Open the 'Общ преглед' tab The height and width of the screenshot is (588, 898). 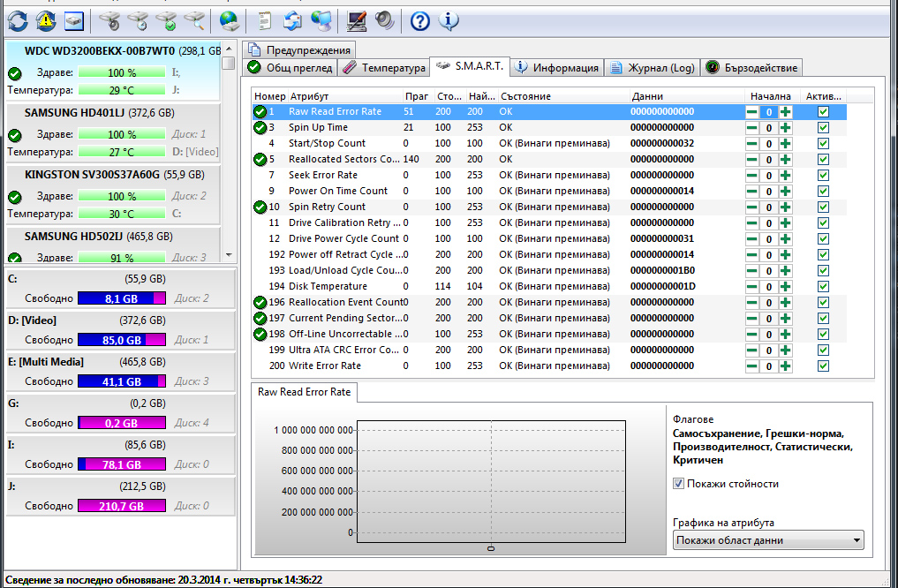point(290,68)
